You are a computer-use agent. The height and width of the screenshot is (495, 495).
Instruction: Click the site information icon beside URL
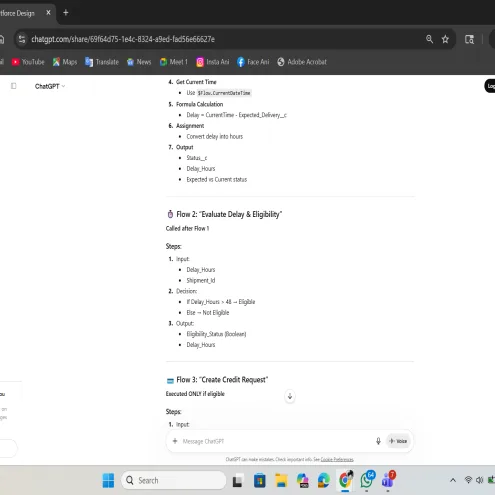click(x=22, y=39)
